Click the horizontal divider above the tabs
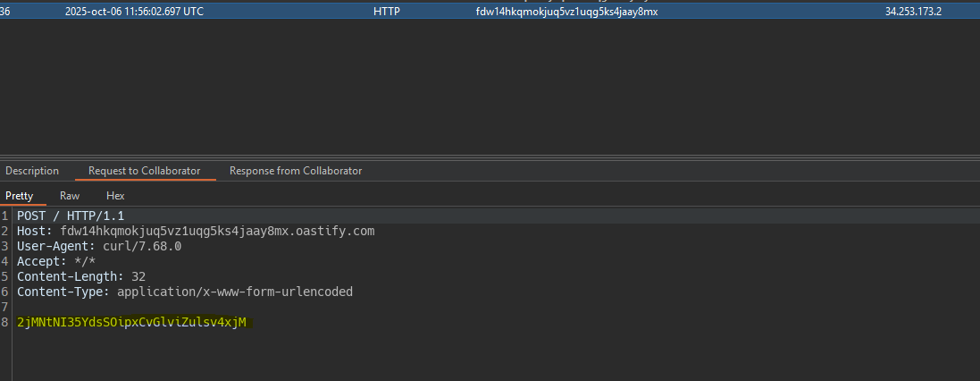980x381 pixels. 490,156
